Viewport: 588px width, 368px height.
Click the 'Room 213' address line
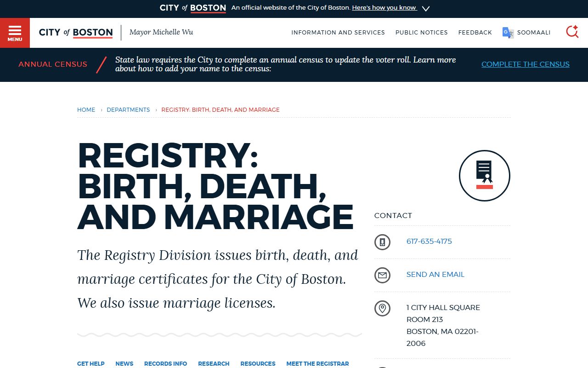[x=424, y=320]
